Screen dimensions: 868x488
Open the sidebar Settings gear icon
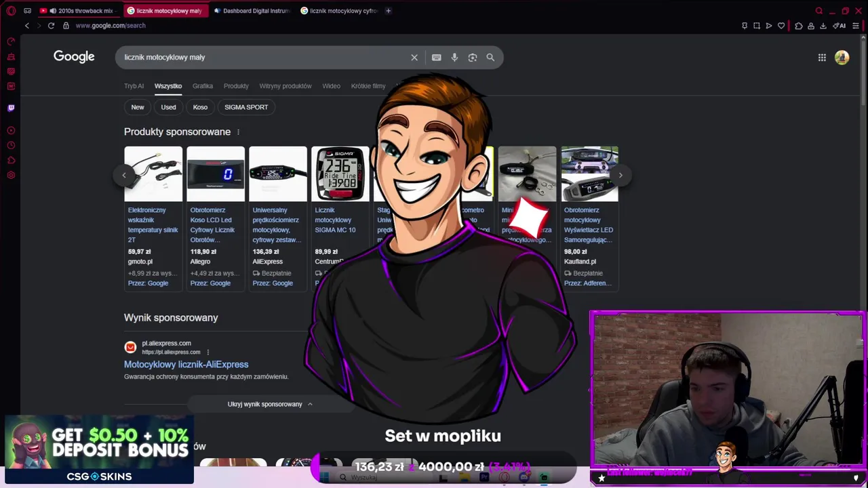tap(11, 175)
